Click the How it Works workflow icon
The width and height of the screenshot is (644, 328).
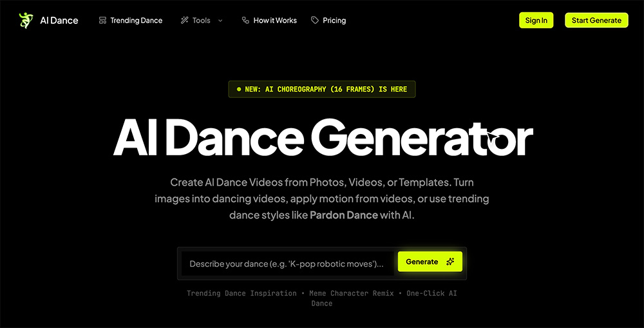[245, 20]
